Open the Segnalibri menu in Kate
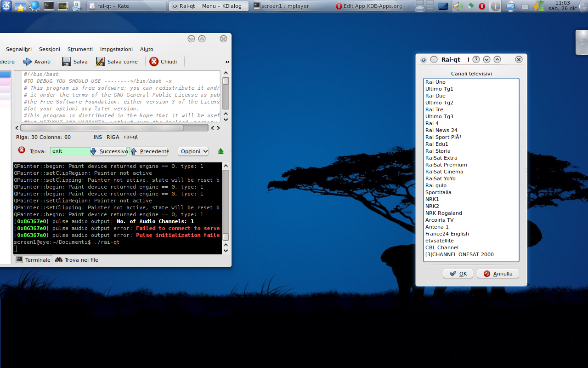The width and height of the screenshot is (588, 368). coord(19,49)
